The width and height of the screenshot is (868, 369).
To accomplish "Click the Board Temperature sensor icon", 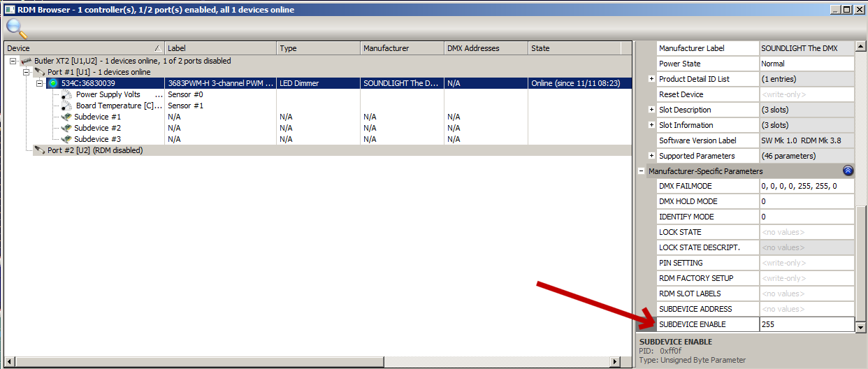I will (67, 106).
